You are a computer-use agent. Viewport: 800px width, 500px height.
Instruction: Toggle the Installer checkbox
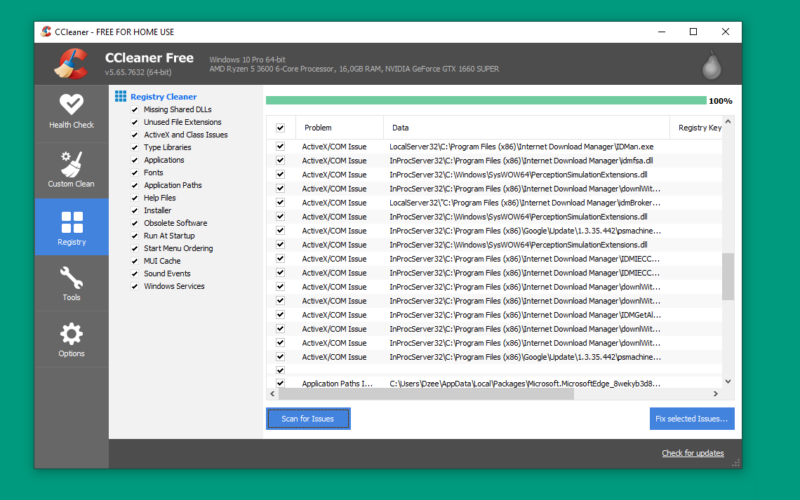coord(135,211)
